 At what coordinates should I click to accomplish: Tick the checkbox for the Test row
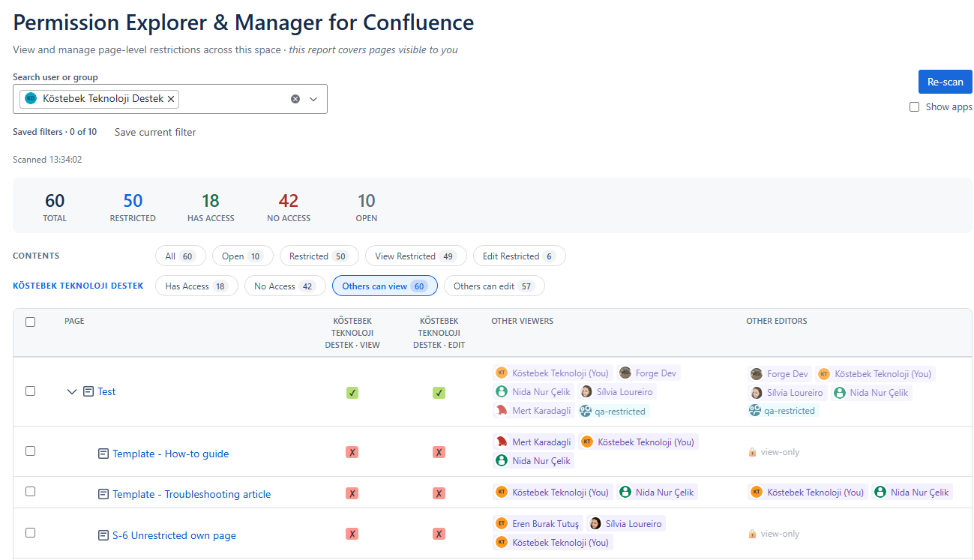pyautogui.click(x=31, y=391)
